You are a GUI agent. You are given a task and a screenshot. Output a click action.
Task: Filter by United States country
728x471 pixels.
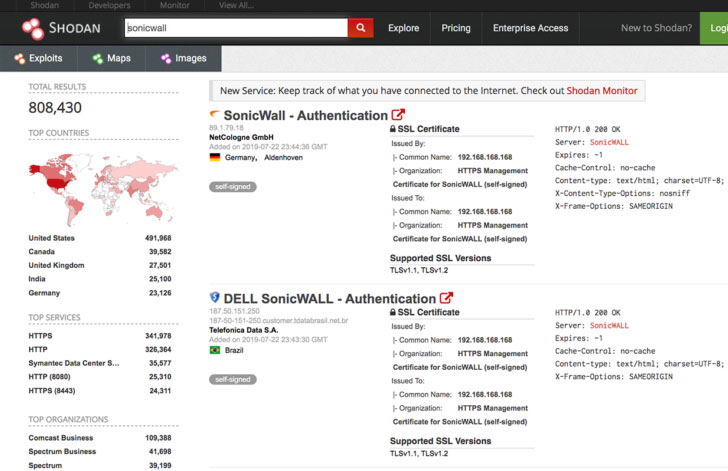coord(52,238)
